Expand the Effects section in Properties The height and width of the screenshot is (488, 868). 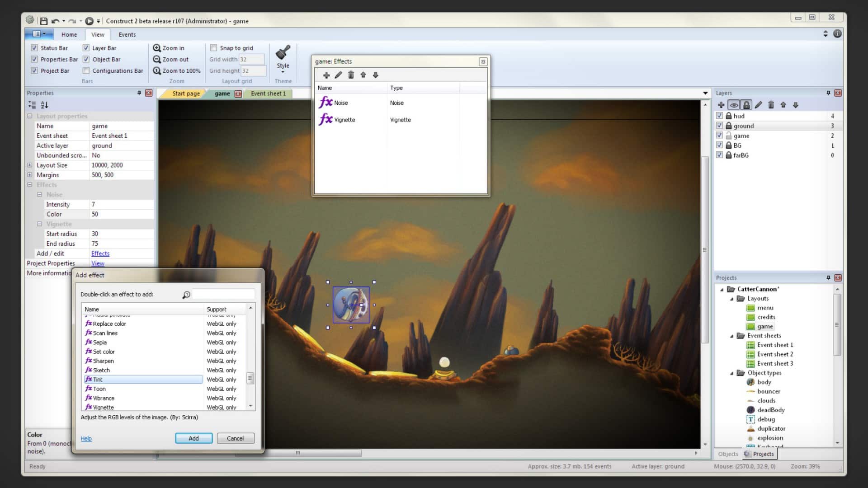pyautogui.click(x=30, y=184)
